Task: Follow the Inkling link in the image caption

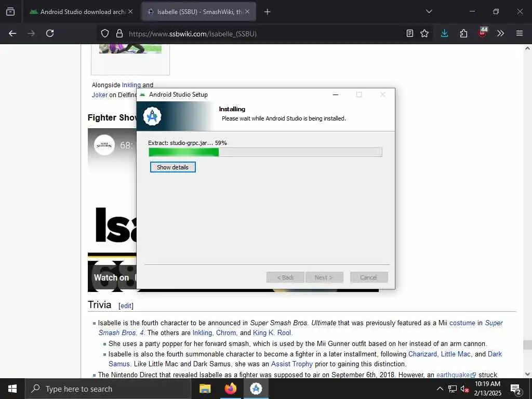Action: click(131, 85)
